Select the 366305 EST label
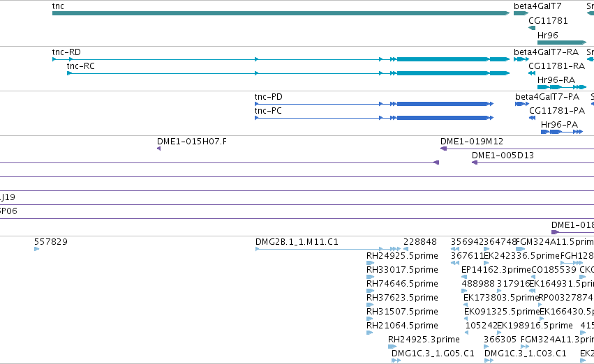Image resolution: width=594 pixels, height=364 pixels. pos(500,340)
